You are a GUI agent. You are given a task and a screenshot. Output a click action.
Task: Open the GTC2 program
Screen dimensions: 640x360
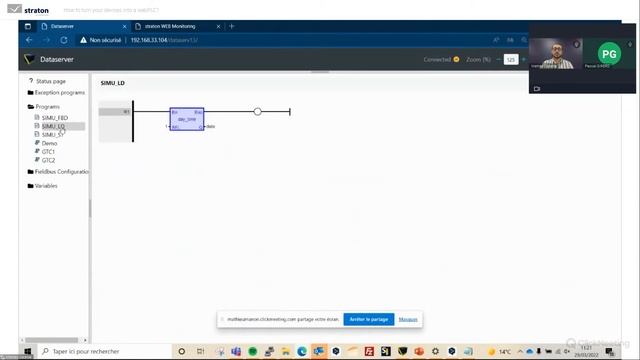pos(48,160)
